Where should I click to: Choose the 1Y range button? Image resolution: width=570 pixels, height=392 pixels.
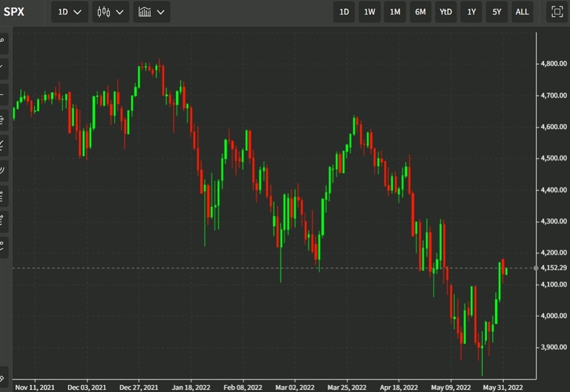471,12
